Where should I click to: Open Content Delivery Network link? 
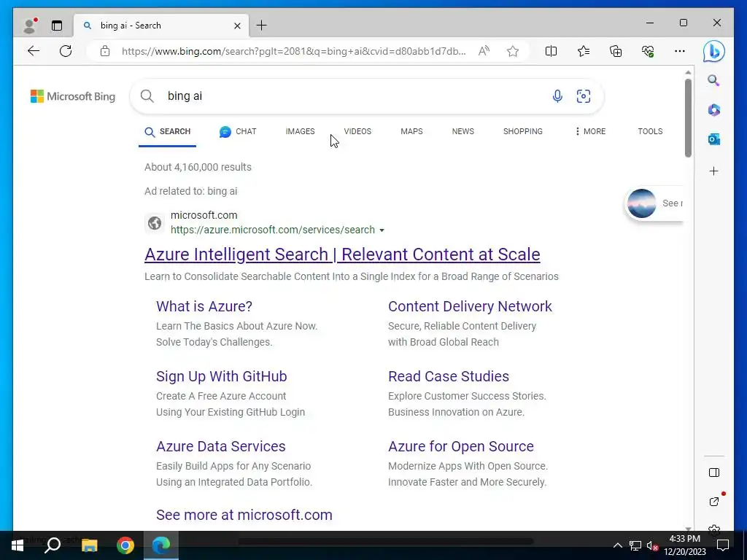pos(470,306)
